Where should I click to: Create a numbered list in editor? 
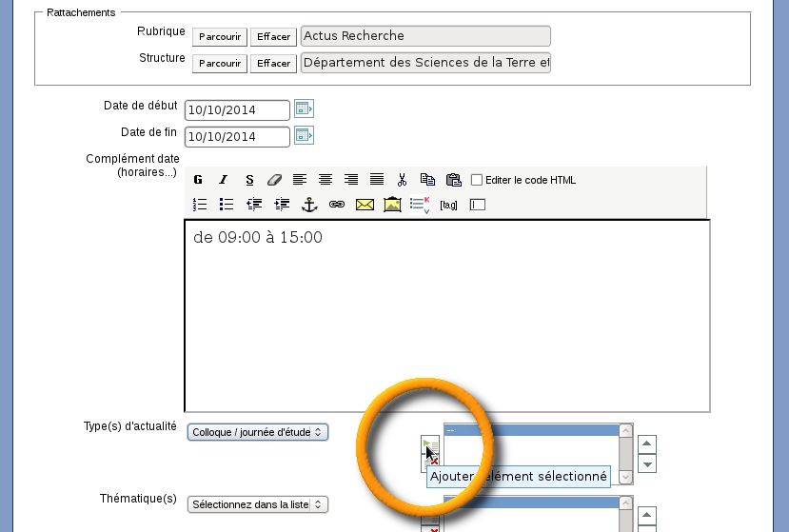click(x=200, y=205)
